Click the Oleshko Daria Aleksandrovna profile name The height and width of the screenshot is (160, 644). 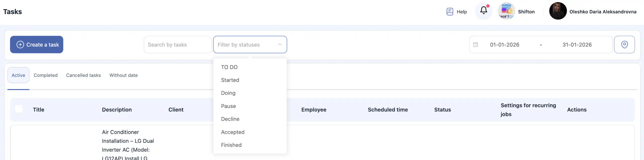tap(603, 12)
